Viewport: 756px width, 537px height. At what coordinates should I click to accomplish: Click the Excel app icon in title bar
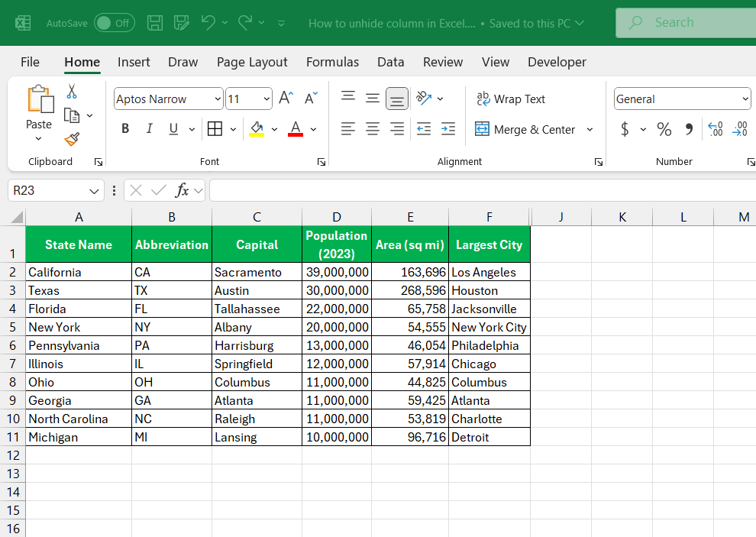23,23
